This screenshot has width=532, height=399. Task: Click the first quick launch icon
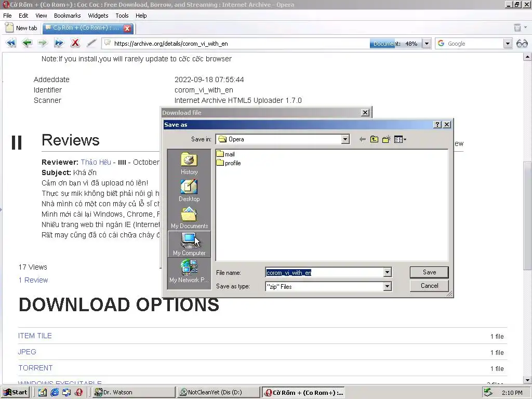(43, 392)
